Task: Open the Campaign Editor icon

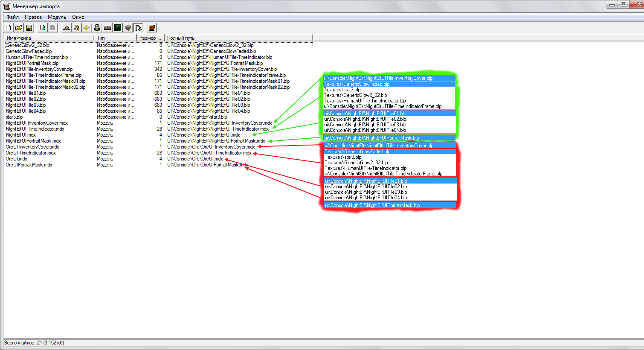Action: [x=107, y=28]
